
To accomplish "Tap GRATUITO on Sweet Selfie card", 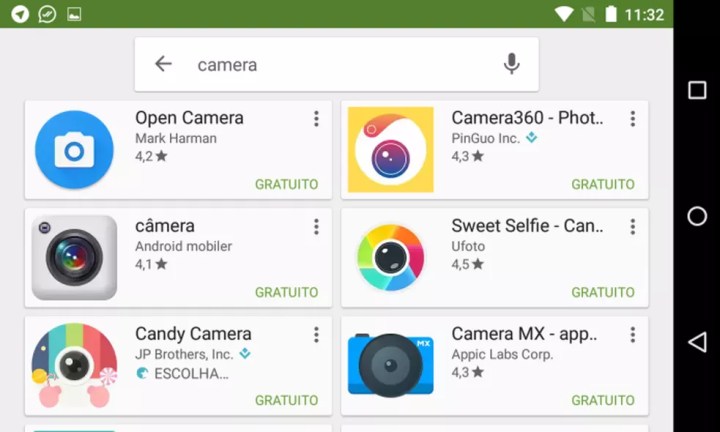I will click(x=603, y=292).
